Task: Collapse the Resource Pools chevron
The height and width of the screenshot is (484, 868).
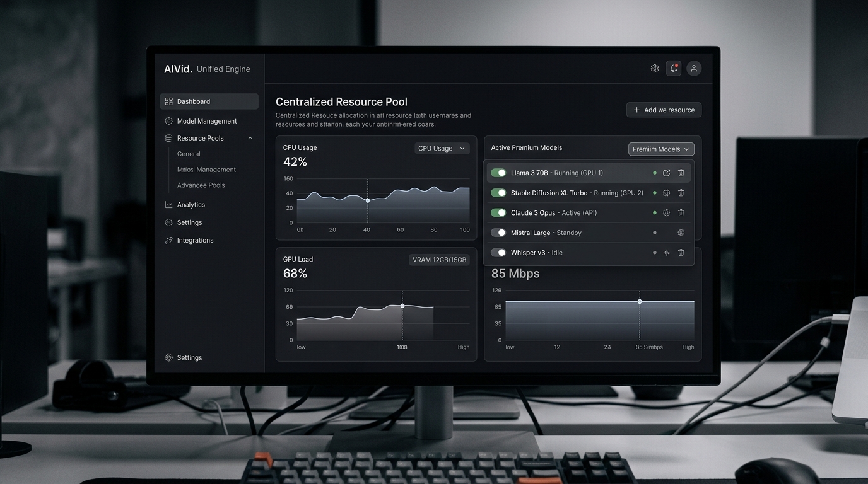Action: click(250, 138)
